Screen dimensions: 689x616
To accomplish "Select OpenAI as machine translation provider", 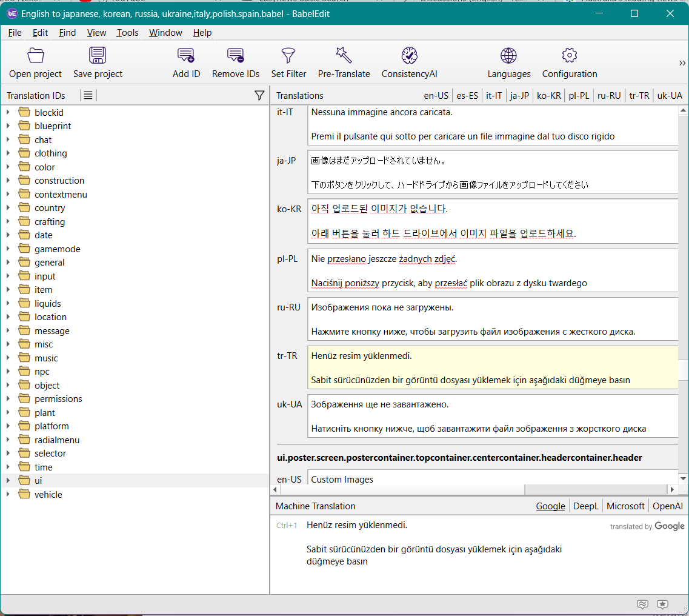I will point(667,506).
